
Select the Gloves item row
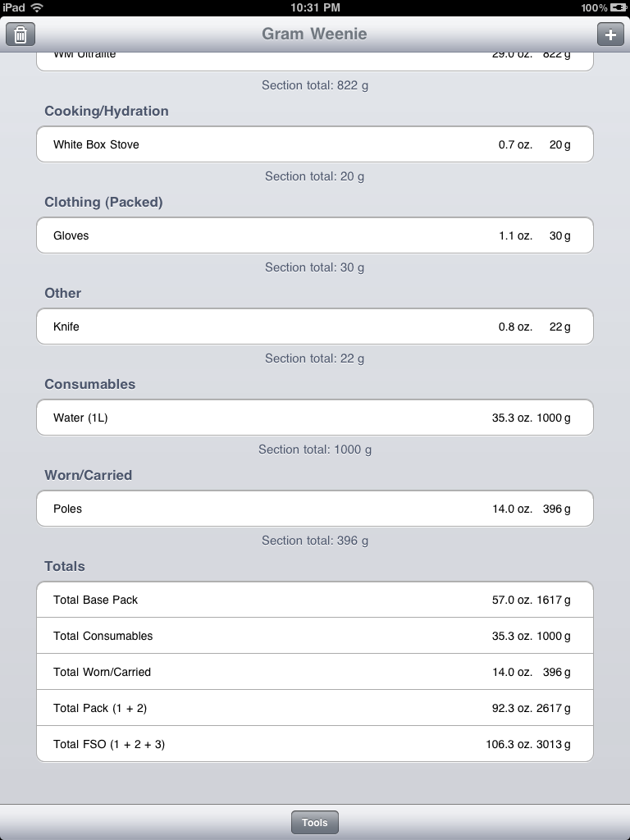(x=315, y=235)
